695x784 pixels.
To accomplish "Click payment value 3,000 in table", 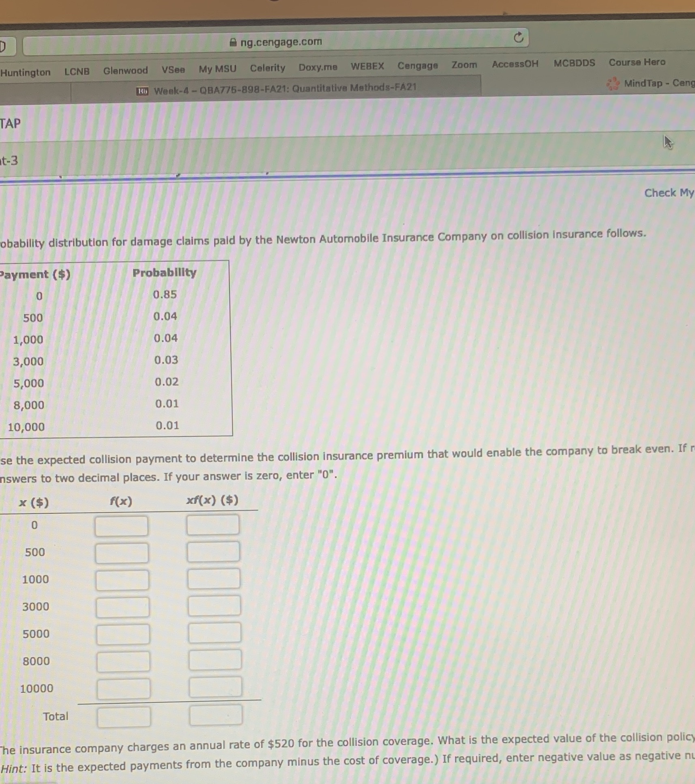I will click(x=28, y=361).
